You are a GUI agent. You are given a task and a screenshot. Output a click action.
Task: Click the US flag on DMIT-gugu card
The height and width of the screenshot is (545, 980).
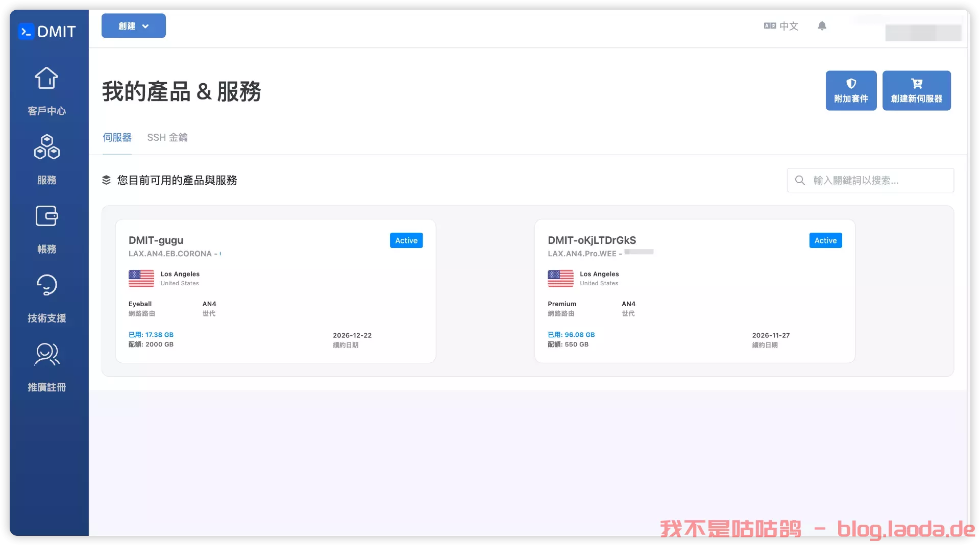click(141, 278)
